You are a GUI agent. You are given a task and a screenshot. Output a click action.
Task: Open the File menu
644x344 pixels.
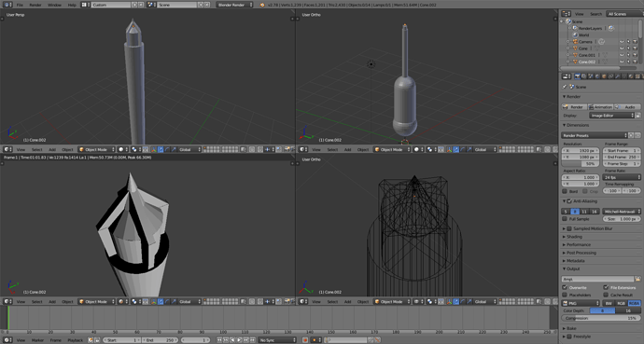20,5
